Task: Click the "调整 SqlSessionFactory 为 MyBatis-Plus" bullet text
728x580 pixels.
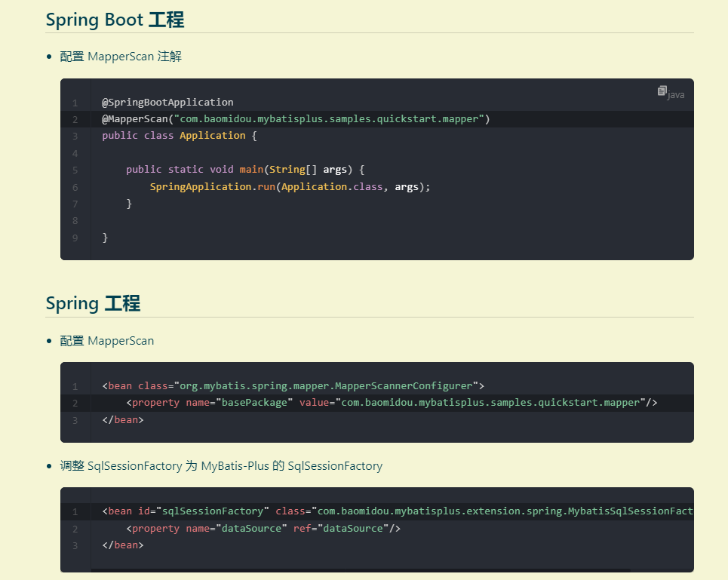Action: pyautogui.click(x=221, y=466)
